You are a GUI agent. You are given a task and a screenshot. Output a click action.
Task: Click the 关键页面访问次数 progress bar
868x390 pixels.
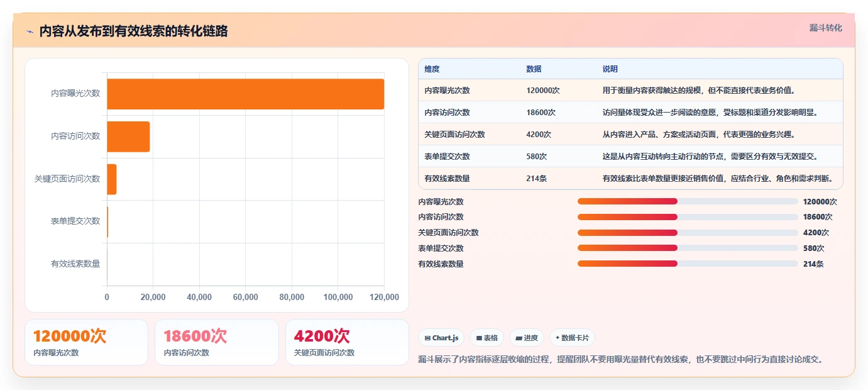(x=688, y=233)
